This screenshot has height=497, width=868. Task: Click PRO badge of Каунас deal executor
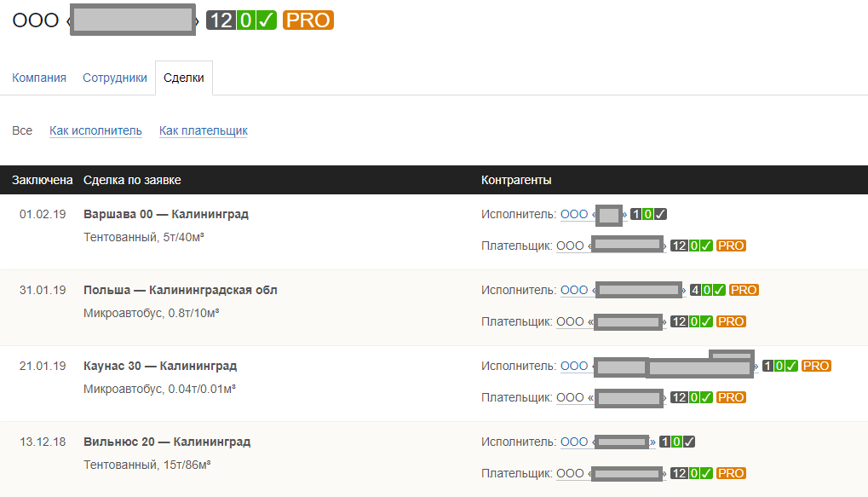816,366
